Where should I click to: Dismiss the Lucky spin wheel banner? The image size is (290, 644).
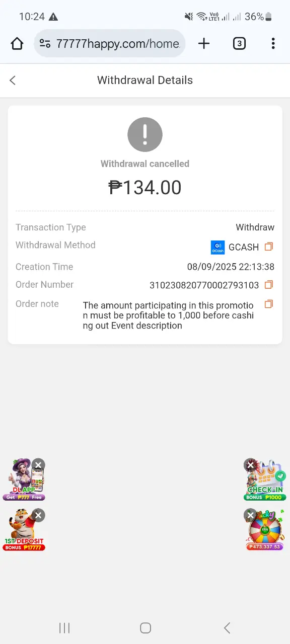250,515
